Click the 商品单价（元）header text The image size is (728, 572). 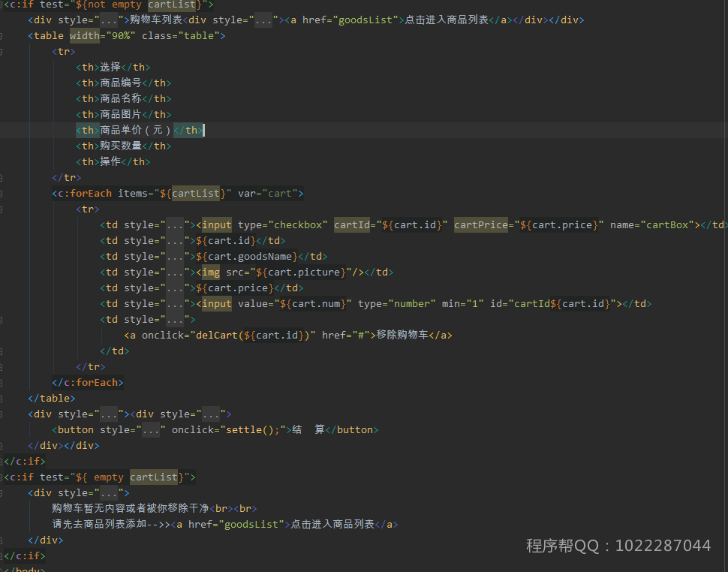[136, 131]
